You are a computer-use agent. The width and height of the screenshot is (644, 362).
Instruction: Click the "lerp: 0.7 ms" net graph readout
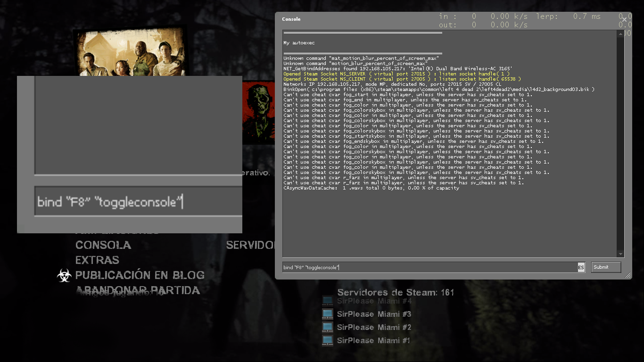pyautogui.click(x=569, y=16)
